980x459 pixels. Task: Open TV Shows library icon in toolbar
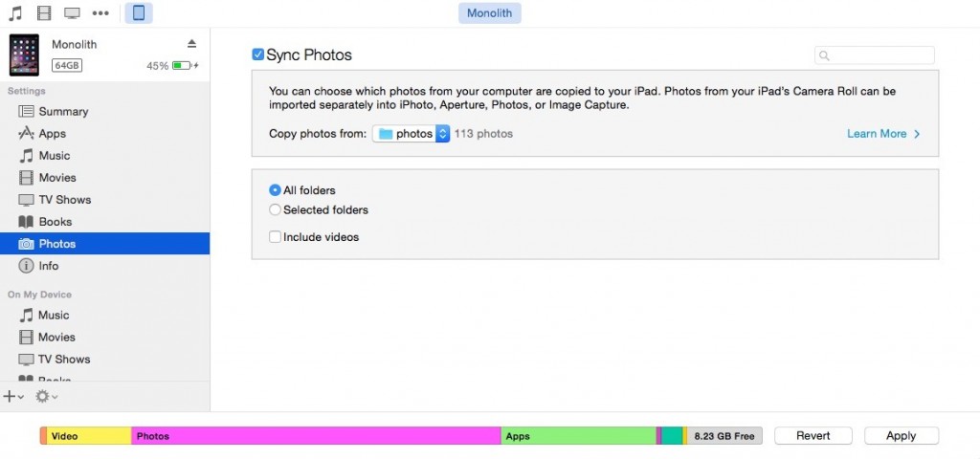point(72,13)
